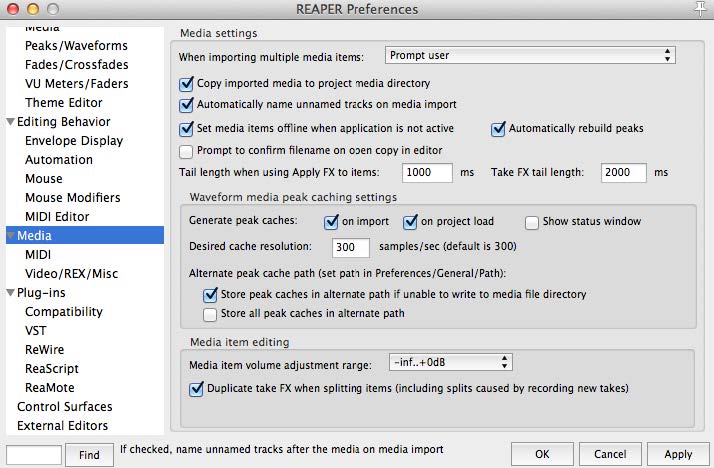
Task: Select Video/REX/Misc settings
Action: [x=71, y=274]
